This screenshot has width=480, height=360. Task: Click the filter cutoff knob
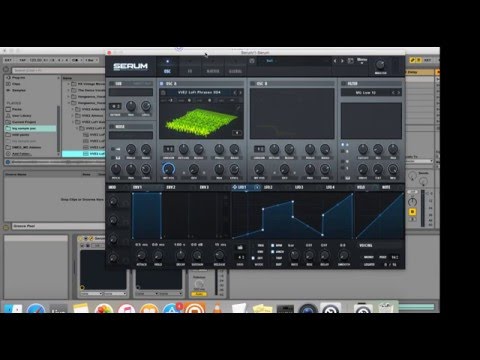[363, 149]
